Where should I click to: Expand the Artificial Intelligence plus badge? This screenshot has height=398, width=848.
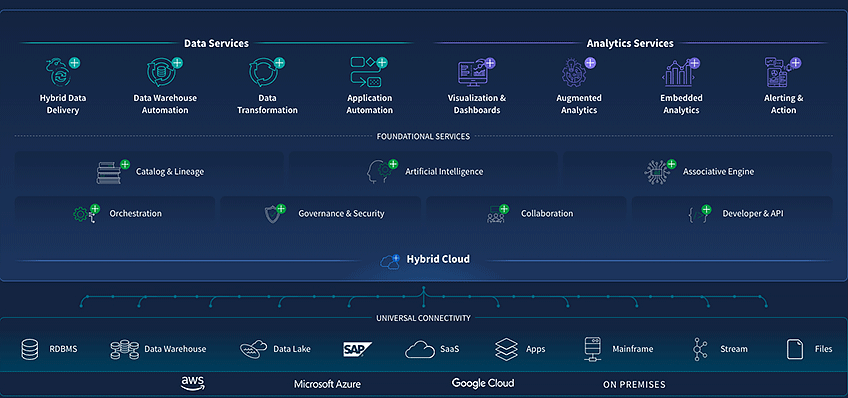[393, 164]
